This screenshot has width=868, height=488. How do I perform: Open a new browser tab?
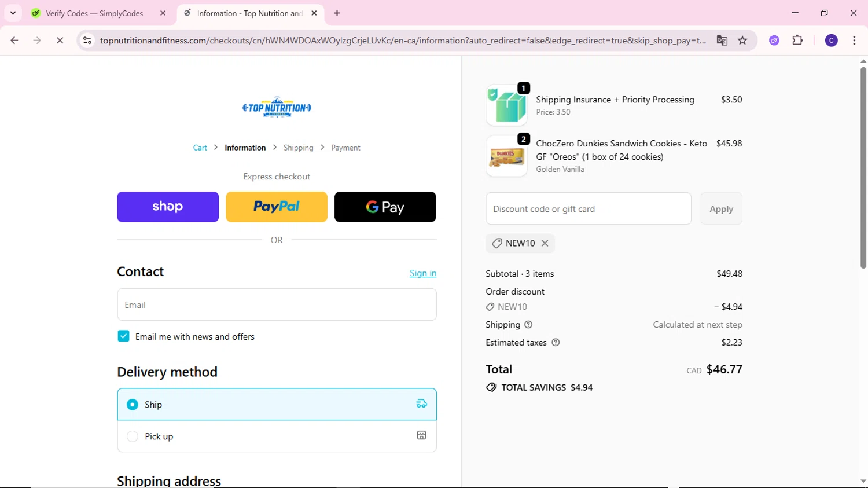click(x=337, y=13)
